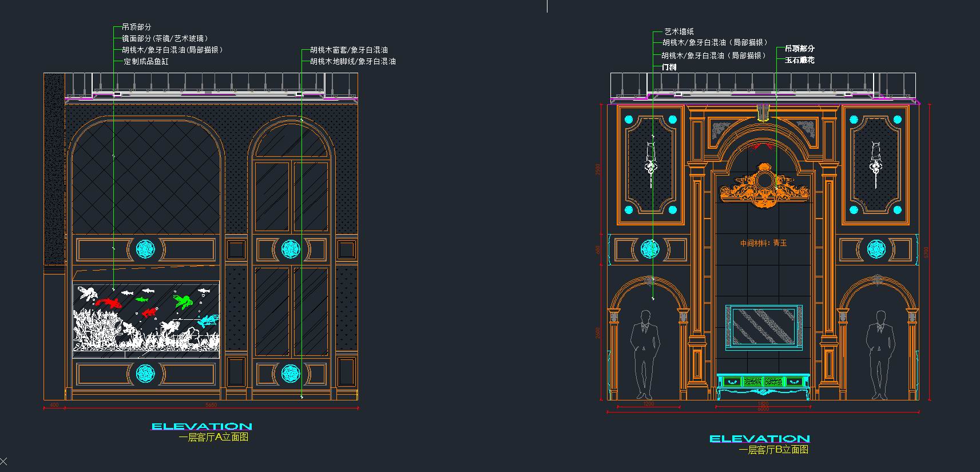Select the cyan TV console cabinet
Viewport: 980px width, 472px height.
point(764,387)
